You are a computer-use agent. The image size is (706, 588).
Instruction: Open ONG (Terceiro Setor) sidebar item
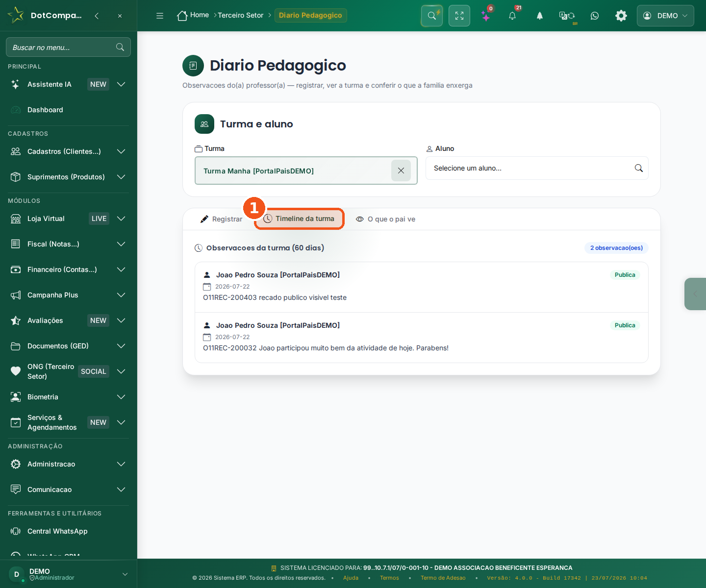pyautogui.click(x=68, y=371)
